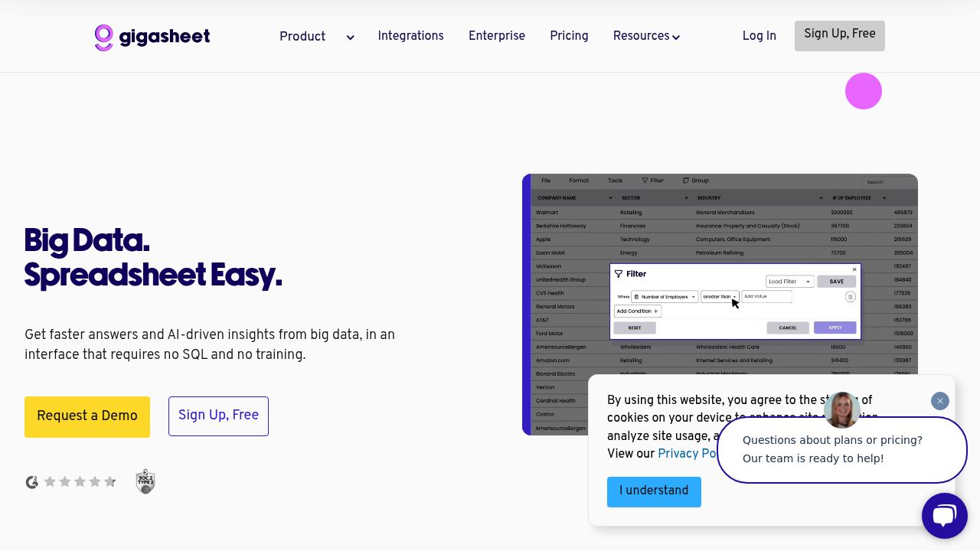Open the Enterprise page
Image resolution: width=980 pixels, height=551 pixels.
497,36
